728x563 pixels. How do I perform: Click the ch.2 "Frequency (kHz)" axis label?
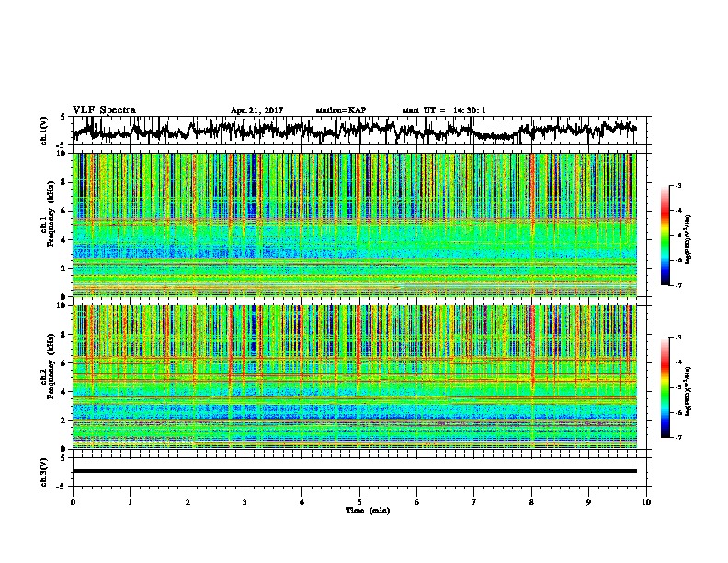pos(51,366)
